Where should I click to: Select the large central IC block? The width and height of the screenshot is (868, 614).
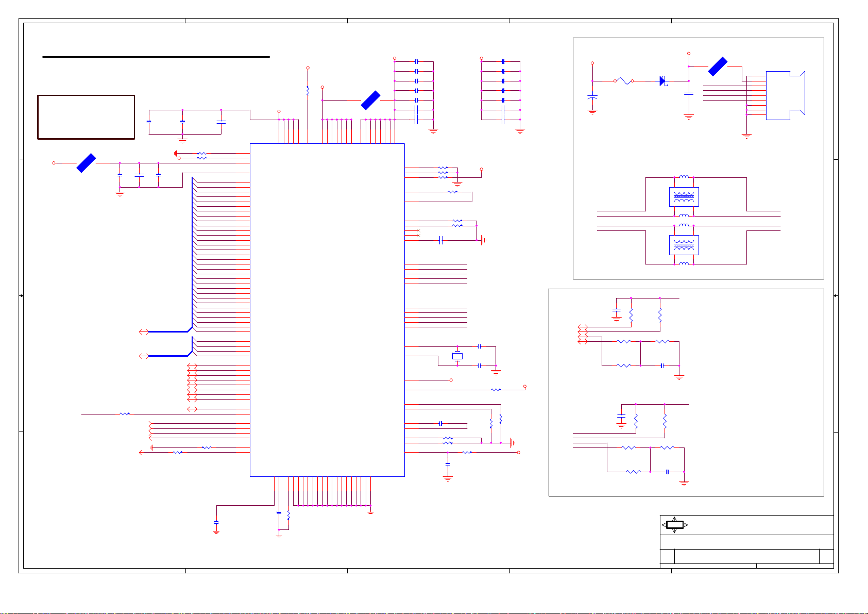coord(327,310)
